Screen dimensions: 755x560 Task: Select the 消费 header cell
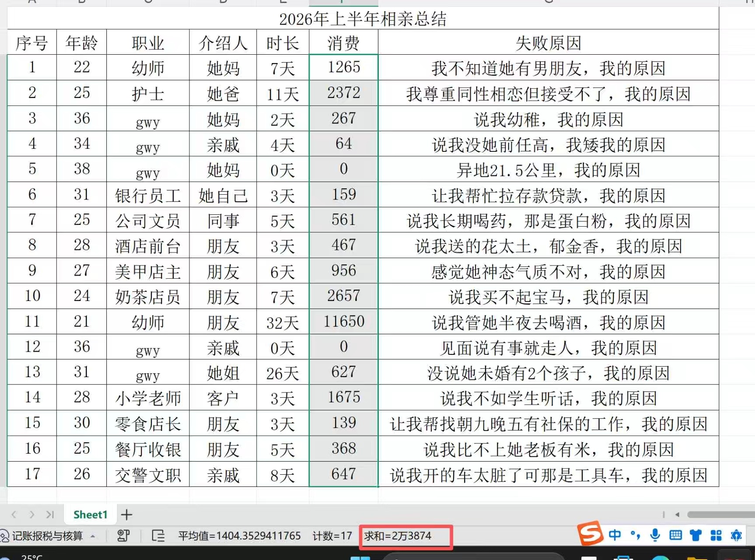click(344, 42)
